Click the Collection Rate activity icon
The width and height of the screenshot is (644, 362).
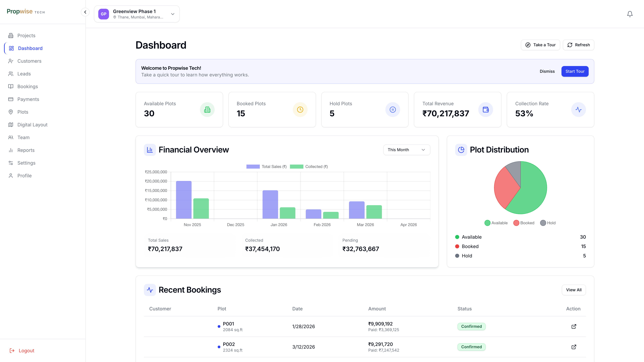pos(578,109)
